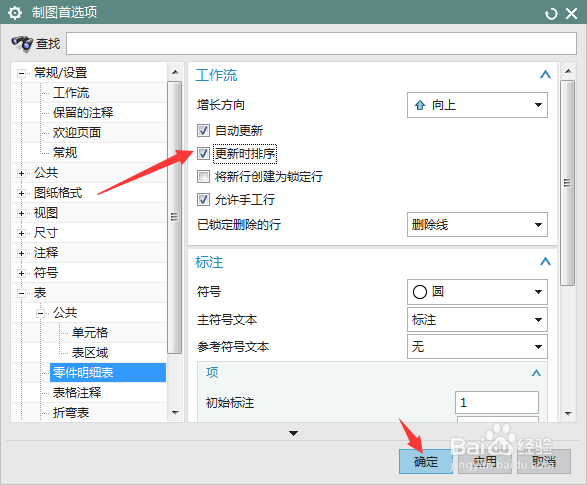The width and height of the screenshot is (587, 485).
Task: Click the bottom expand-more triangle arrow
Action: pos(294,433)
